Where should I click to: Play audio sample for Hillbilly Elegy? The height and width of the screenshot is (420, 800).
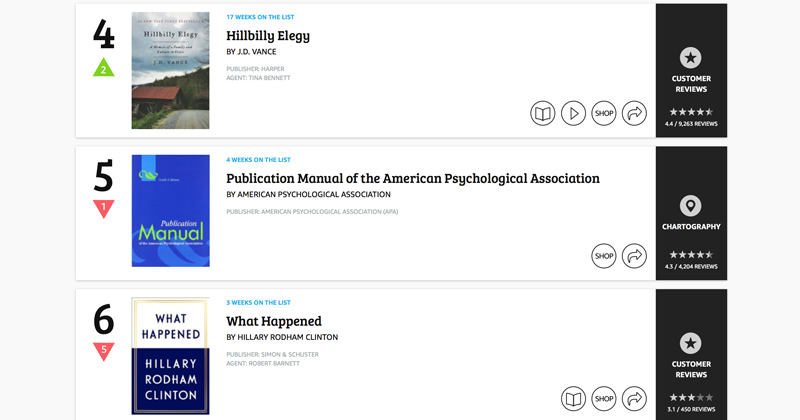(573, 113)
